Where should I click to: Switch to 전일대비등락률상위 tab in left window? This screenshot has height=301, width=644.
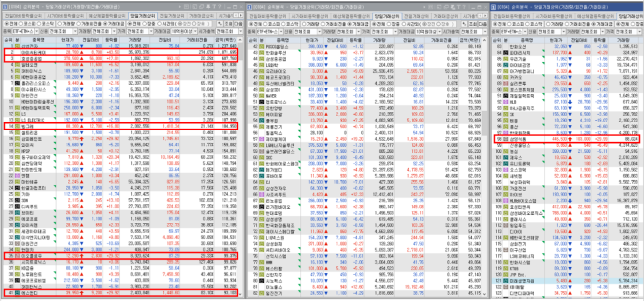point(23,16)
